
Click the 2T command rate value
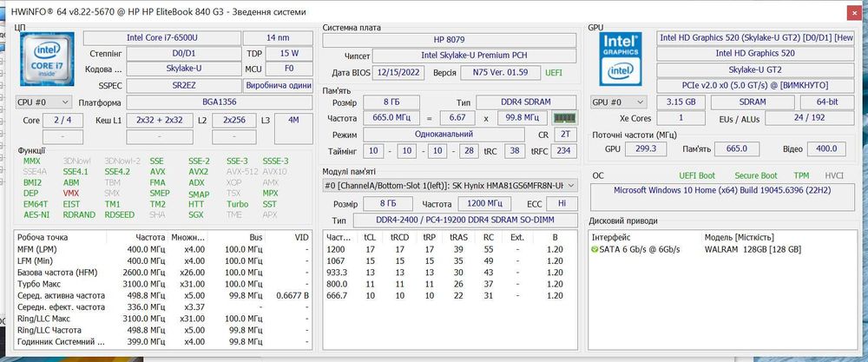coord(565,135)
